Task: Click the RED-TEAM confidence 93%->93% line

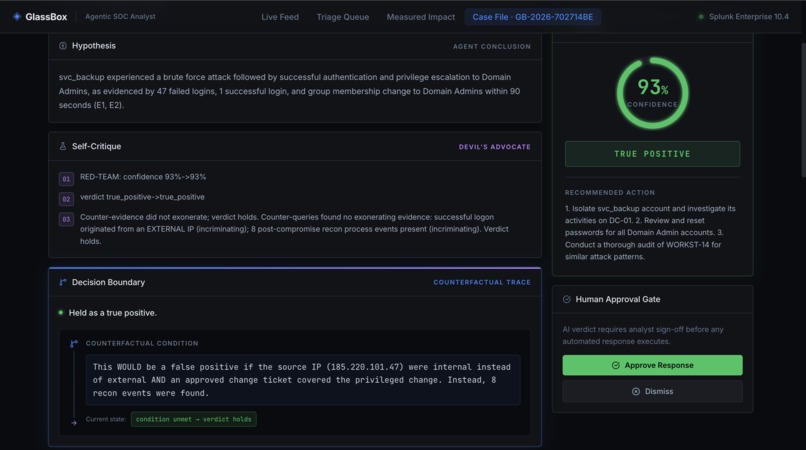Action: point(143,177)
